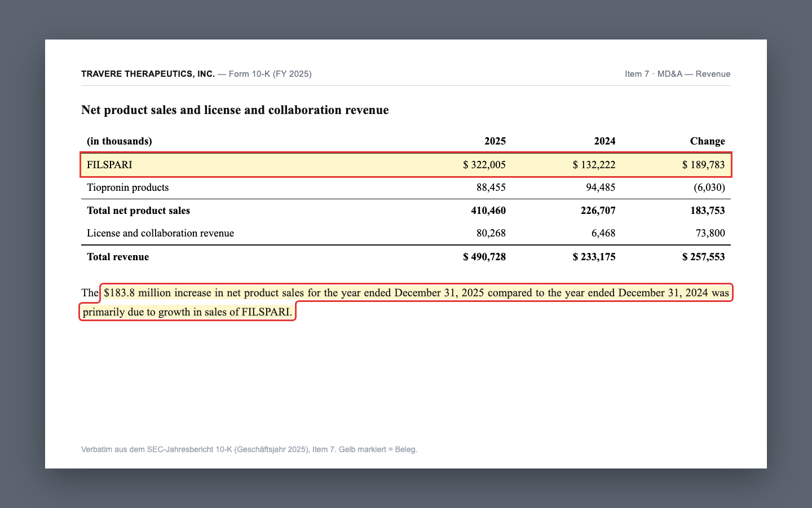
Task: Click the 2024 column header
Action: 604,141
